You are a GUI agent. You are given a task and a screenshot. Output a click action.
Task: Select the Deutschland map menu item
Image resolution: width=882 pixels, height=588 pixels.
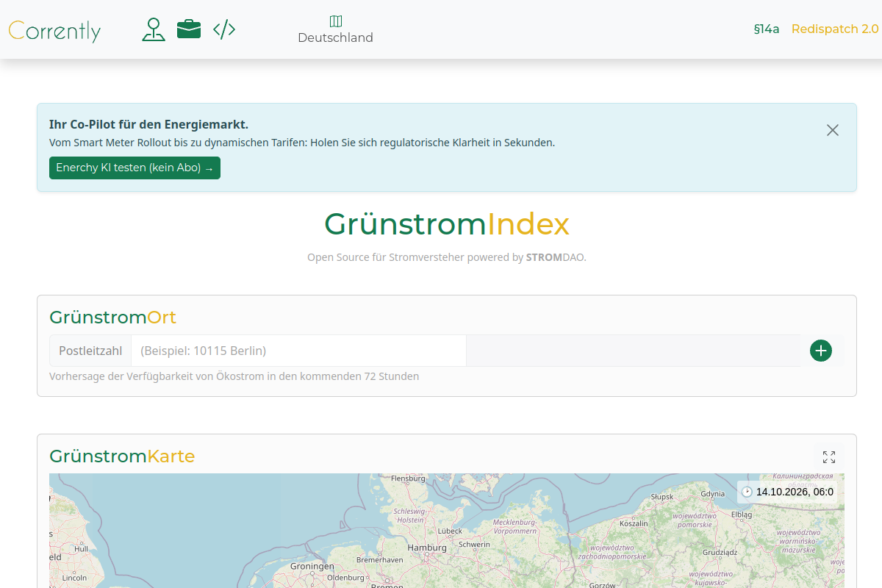(335, 29)
